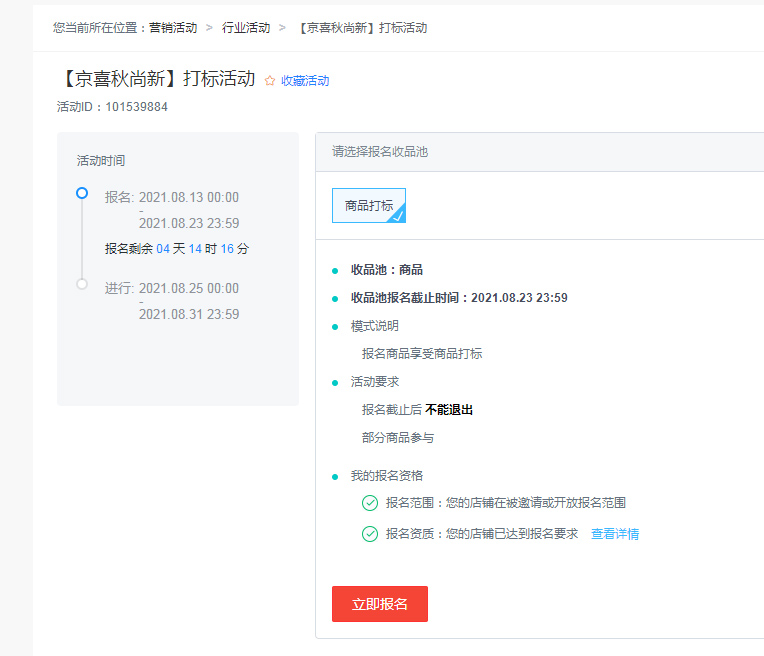Click the green check icon beside 报名范围
The height and width of the screenshot is (656, 764).
click(370, 503)
